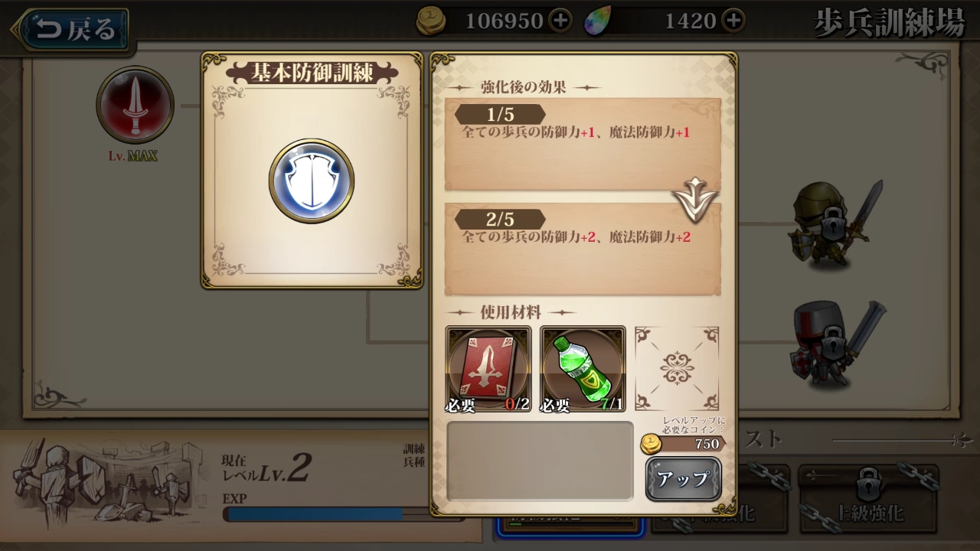Screen dimensions: 980x551
Task: Select the green bottle material item
Action: 583,369
